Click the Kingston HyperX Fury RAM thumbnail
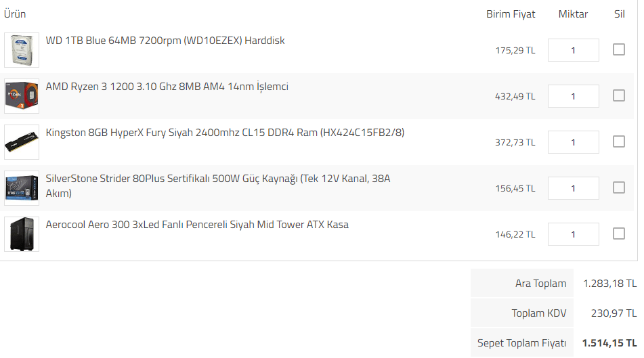This screenshot has height=358, width=644. point(21,142)
